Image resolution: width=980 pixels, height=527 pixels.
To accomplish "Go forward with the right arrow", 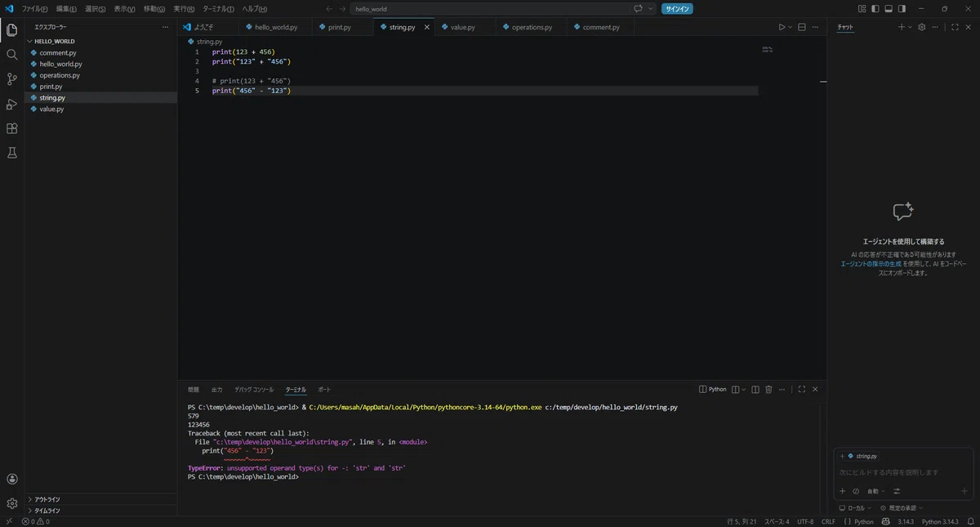I will (x=342, y=9).
